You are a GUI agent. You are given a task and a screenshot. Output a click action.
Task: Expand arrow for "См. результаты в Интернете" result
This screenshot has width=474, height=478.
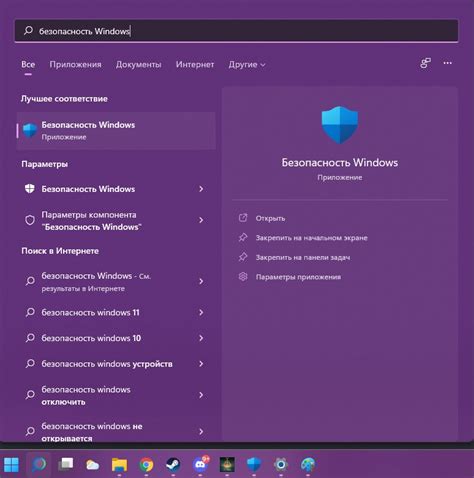pyautogui.click(x=201, y=281)
